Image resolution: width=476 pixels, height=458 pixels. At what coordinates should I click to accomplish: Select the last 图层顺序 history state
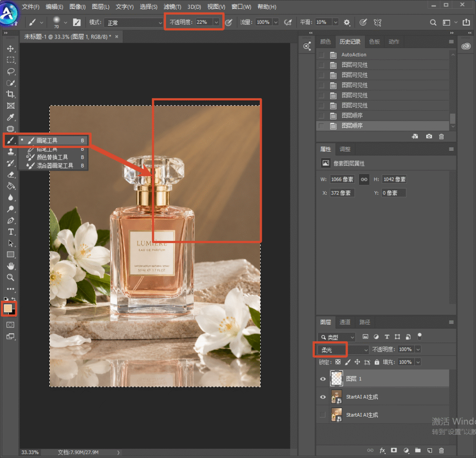pyautogui.click(x=383, y=126)
